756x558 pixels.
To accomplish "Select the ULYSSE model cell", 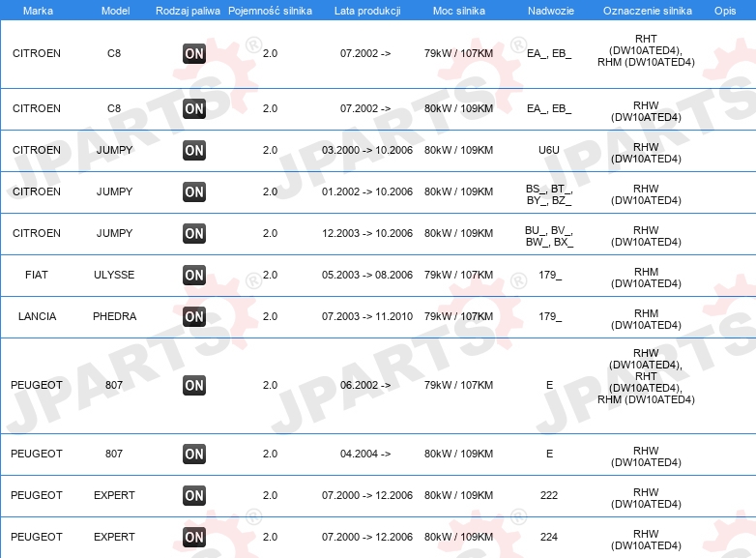I will tap(114, 275).
